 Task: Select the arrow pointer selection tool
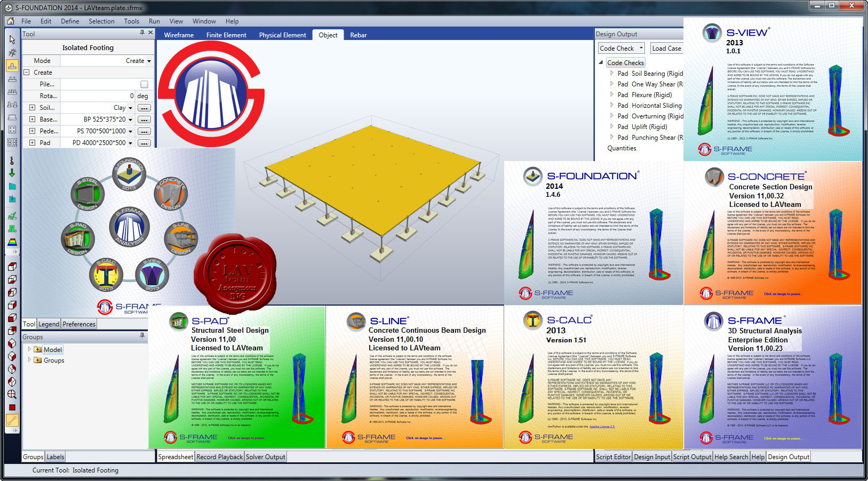(12, 39)
